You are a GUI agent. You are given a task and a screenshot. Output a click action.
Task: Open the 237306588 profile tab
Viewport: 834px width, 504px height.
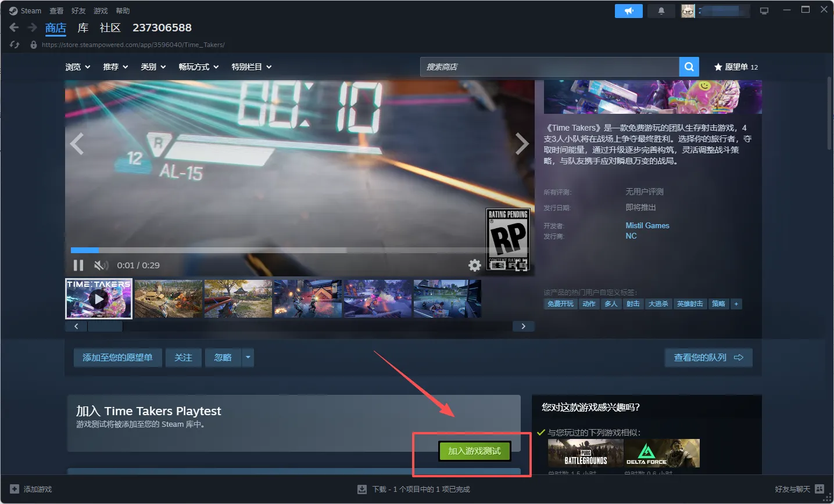click(x=162, y=28)
